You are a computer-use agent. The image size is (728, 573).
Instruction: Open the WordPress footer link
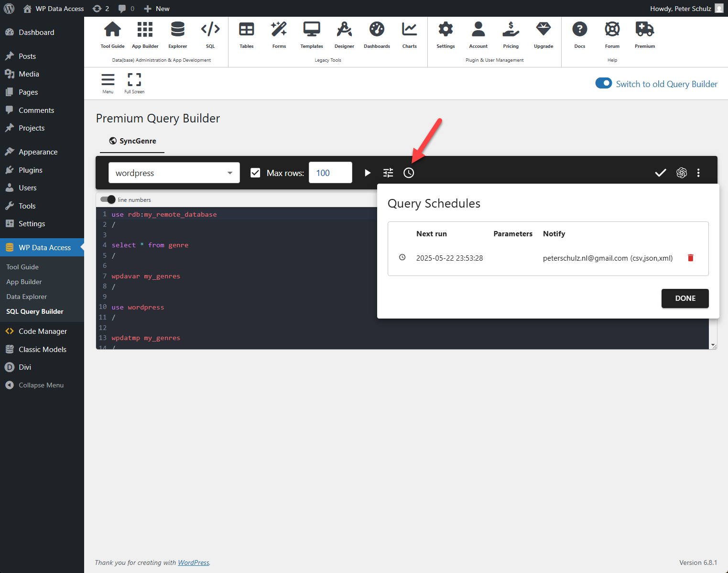[194, 562]
